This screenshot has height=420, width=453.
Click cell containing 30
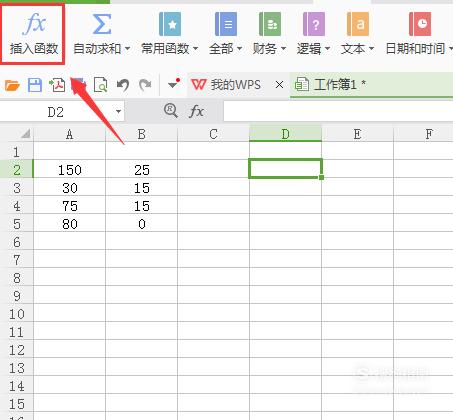click(x=69, y=188)
